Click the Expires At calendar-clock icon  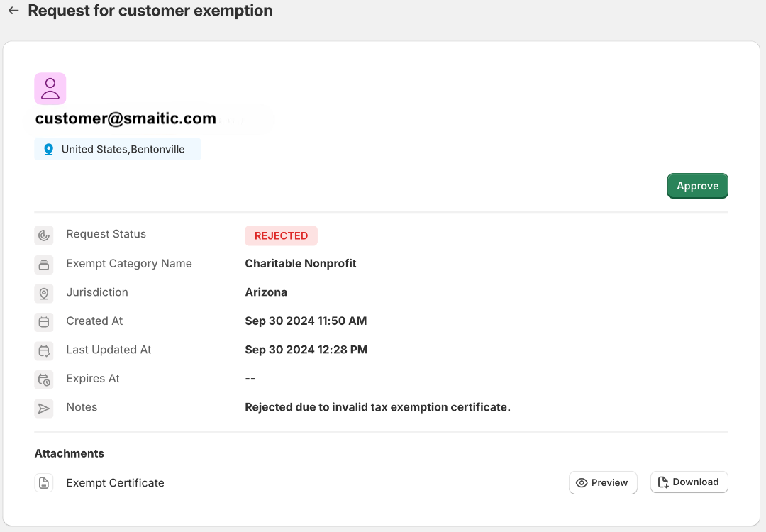[x=44, y=379]
